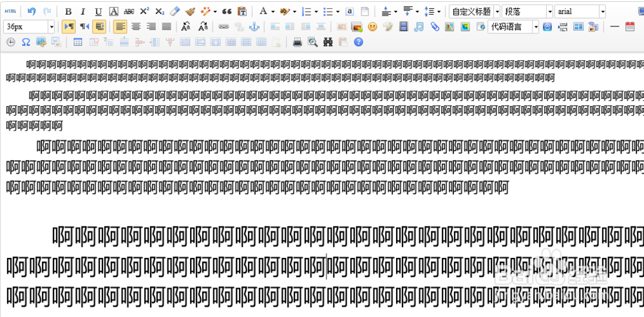Insert a video

click(x=404, y=26)
